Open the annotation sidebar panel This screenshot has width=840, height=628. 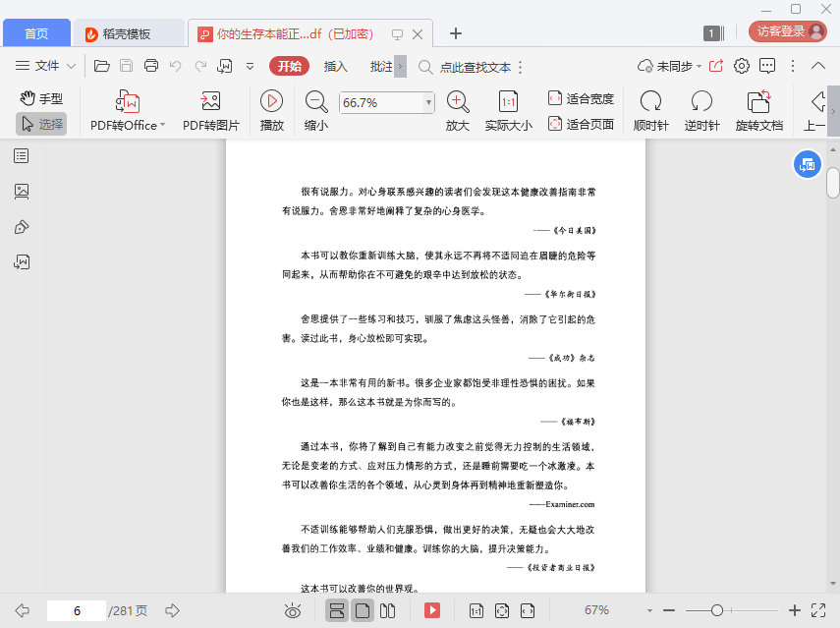[x=22, y=227]
